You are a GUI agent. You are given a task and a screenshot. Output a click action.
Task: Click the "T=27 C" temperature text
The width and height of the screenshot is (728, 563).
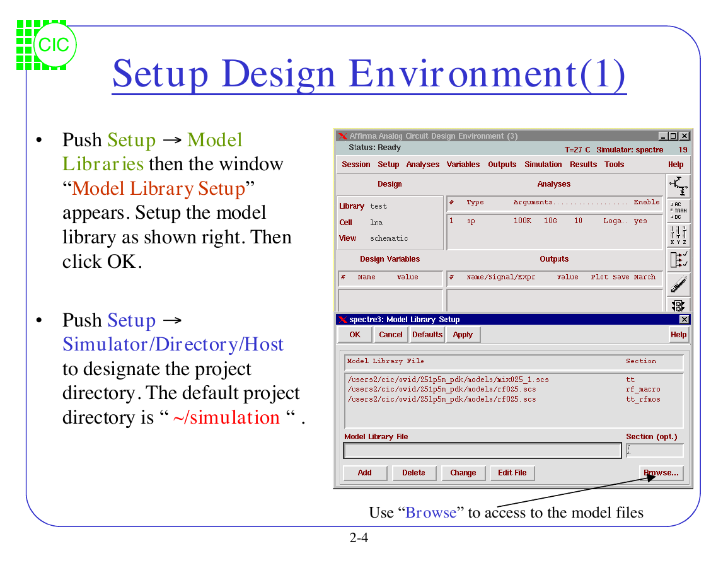point(577,149)
